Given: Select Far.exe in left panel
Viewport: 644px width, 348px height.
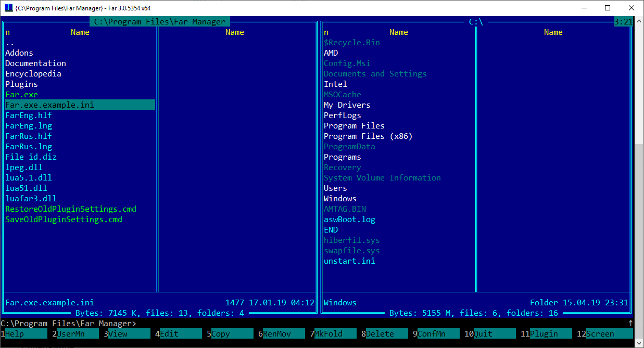Looking at the screenshot, I should pos(22,95).
